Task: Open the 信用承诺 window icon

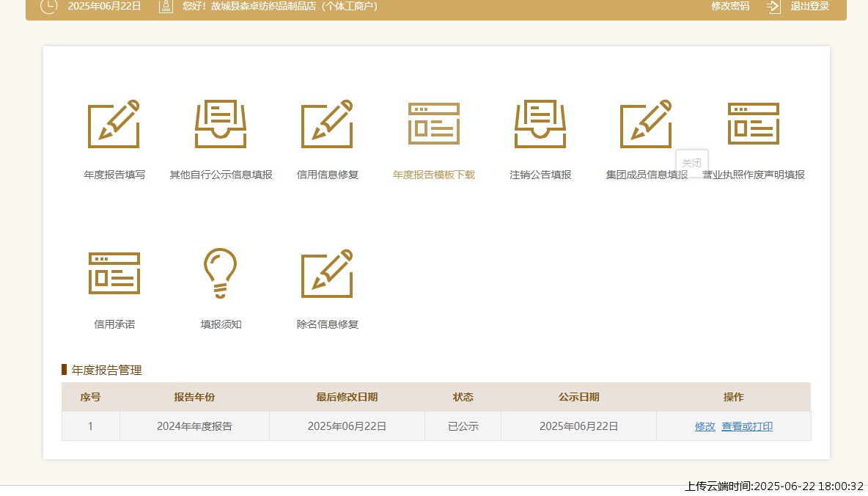Action: coord(114,273)
